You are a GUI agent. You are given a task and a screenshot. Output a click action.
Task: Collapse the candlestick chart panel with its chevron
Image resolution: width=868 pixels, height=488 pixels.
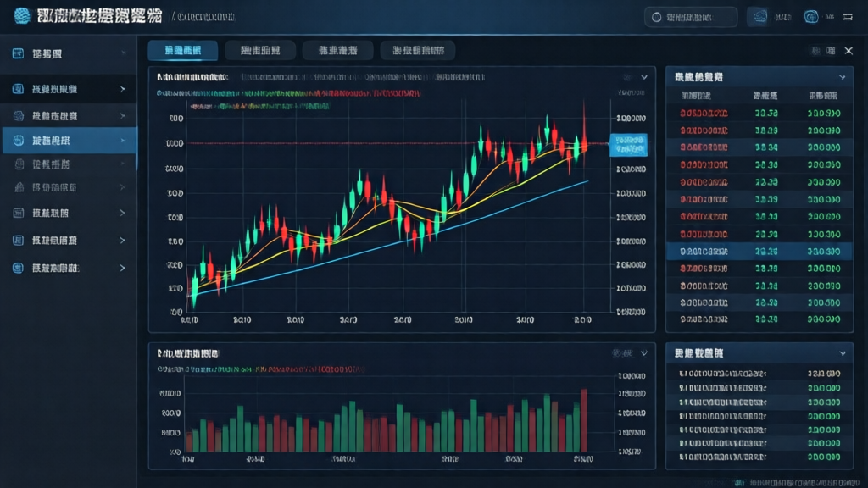[644, 77]
